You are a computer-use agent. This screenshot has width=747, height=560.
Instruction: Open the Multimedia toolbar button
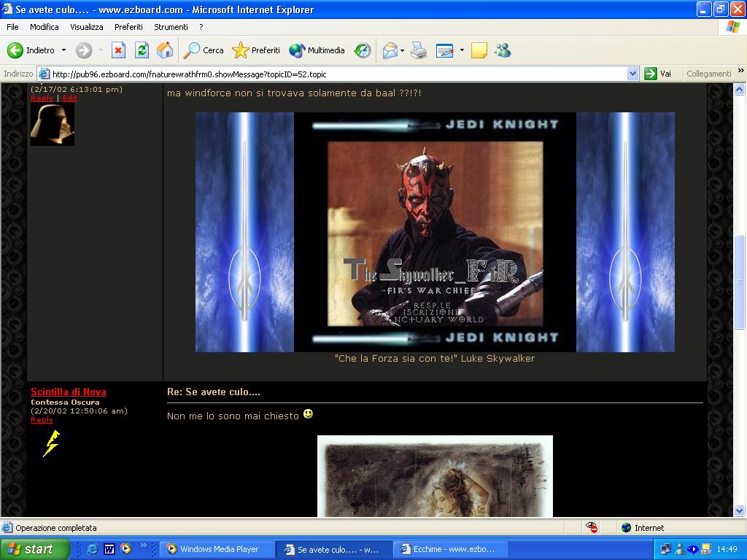(317, 50)
